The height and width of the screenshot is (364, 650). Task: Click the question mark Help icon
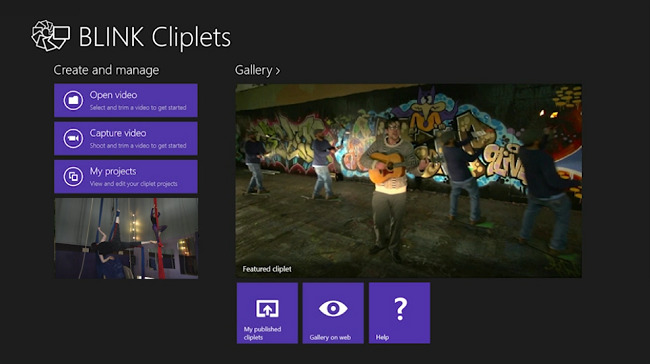click(400, 308)
